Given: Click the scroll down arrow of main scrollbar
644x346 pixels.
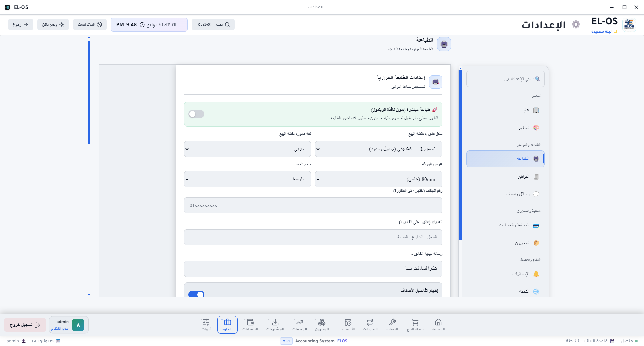Looking at the screenshot, I should click(x=89, y=295).
